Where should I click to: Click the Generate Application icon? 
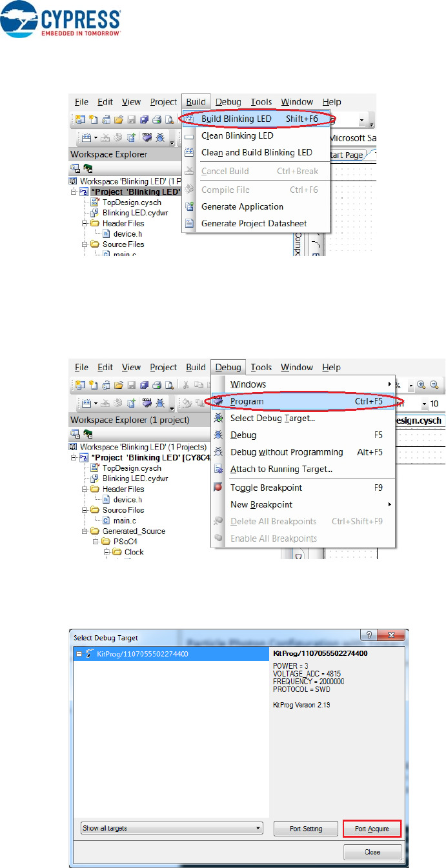190,207
